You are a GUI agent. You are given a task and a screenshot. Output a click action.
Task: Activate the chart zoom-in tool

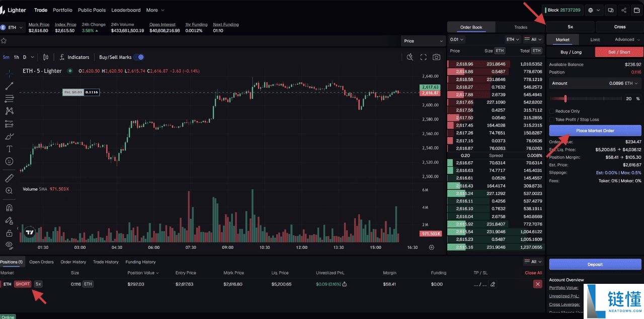point(9,191)
